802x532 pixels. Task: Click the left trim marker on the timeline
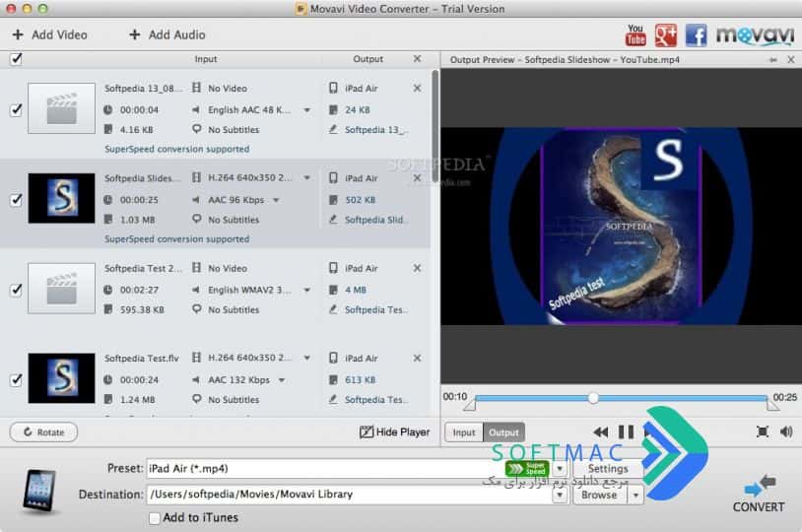[469, 405]
